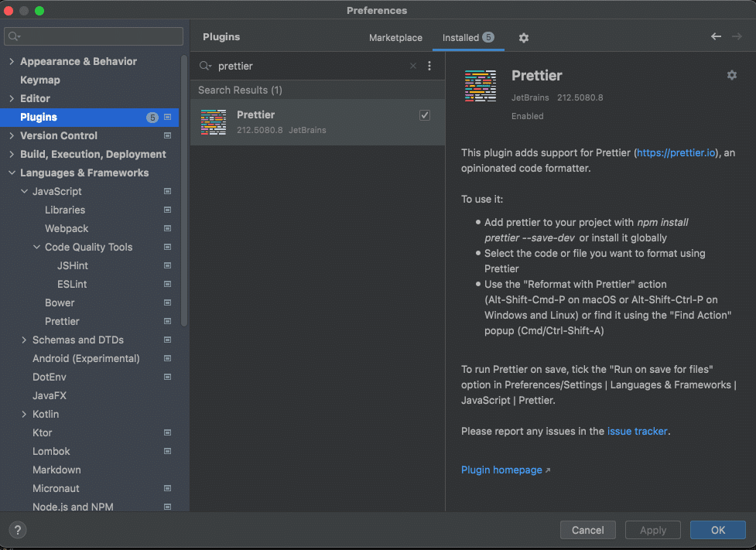This screenshot has width=756, height=550.
Task: Click project-level icon beside DotEnv
Action: pos(168,377)
